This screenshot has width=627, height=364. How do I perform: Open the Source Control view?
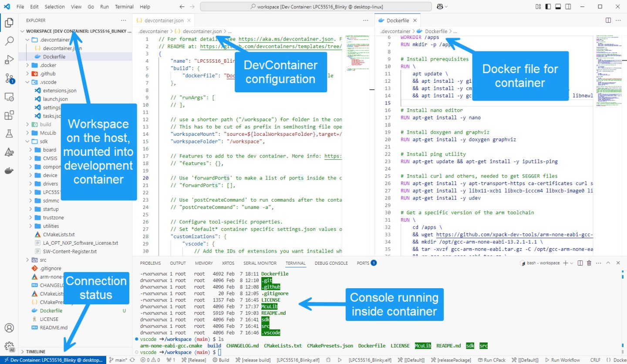point(9,78)
